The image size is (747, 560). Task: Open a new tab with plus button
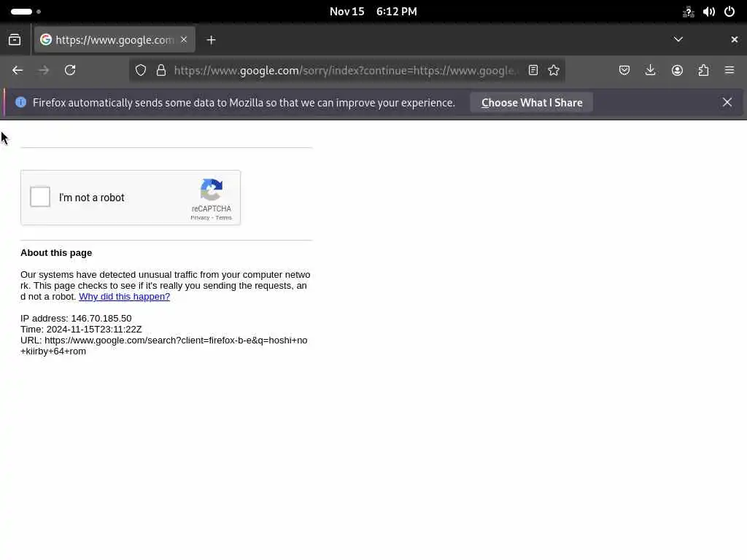(211, 40)
